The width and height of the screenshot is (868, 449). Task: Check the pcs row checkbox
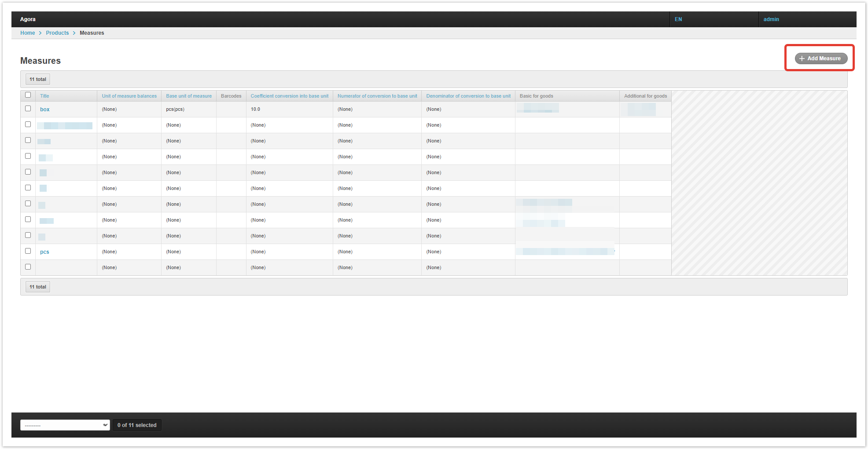(x=28, y=251)
